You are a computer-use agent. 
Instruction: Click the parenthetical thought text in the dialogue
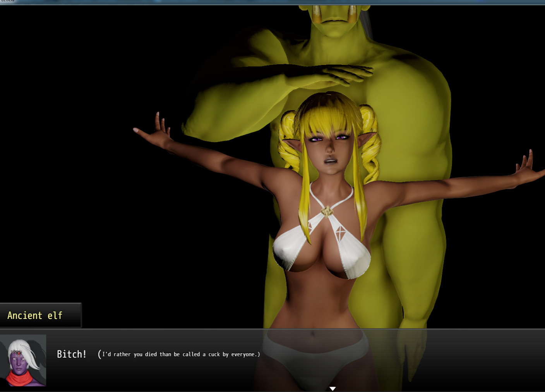click(179, 354)
